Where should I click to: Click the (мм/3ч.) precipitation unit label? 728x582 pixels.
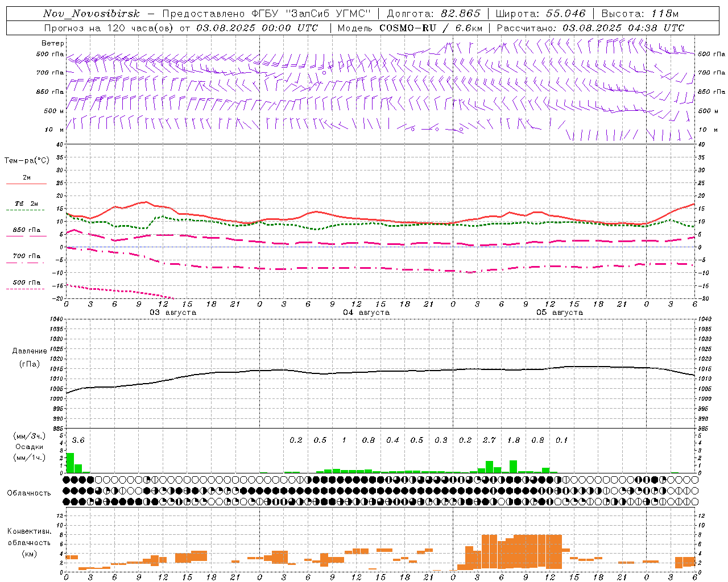[x=29, y=436]
